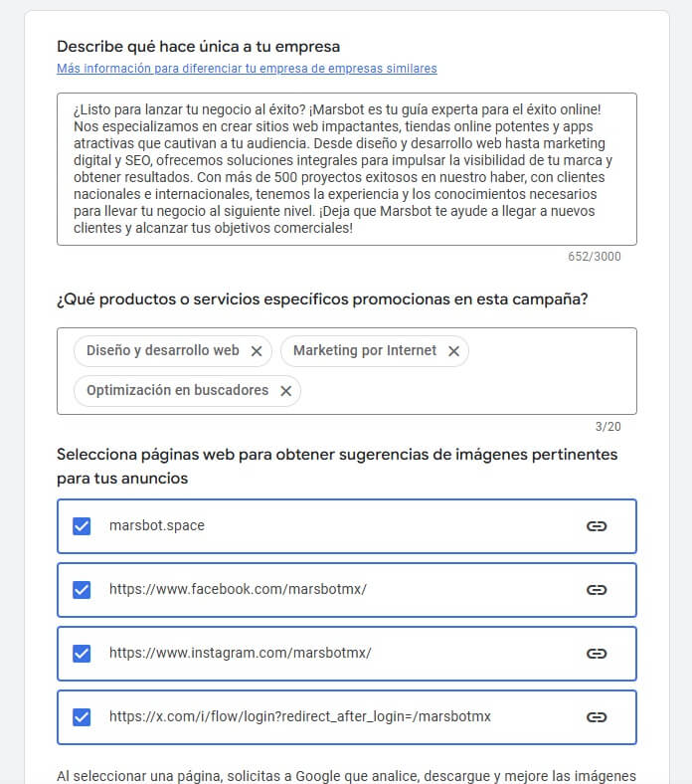The height and width of the screenshot is (784, 692).
Task: Open 'Más información para diferenciar tu empresa' link
Action: 247,69
